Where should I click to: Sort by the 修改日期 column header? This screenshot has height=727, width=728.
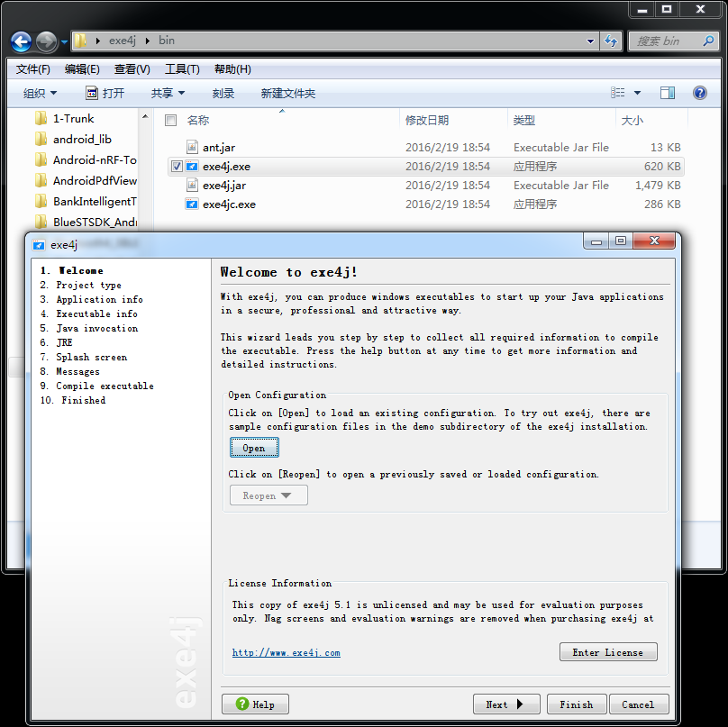coord(427,121)
